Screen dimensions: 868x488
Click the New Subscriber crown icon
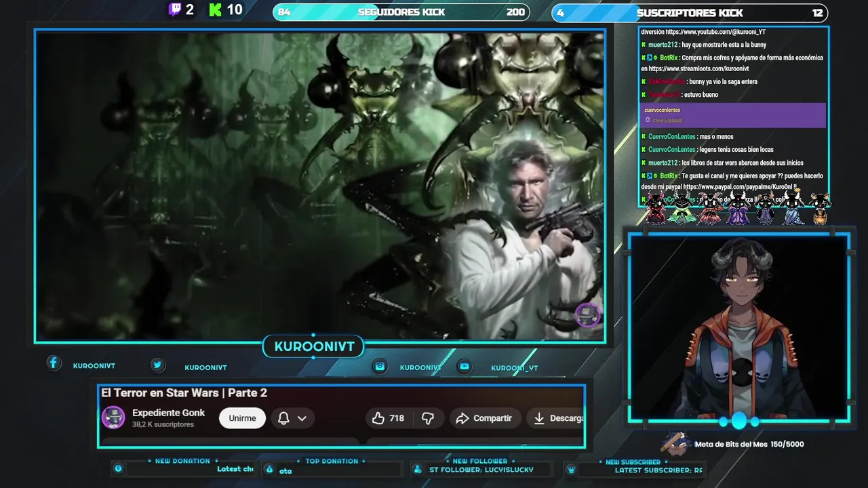pos(571,469)
